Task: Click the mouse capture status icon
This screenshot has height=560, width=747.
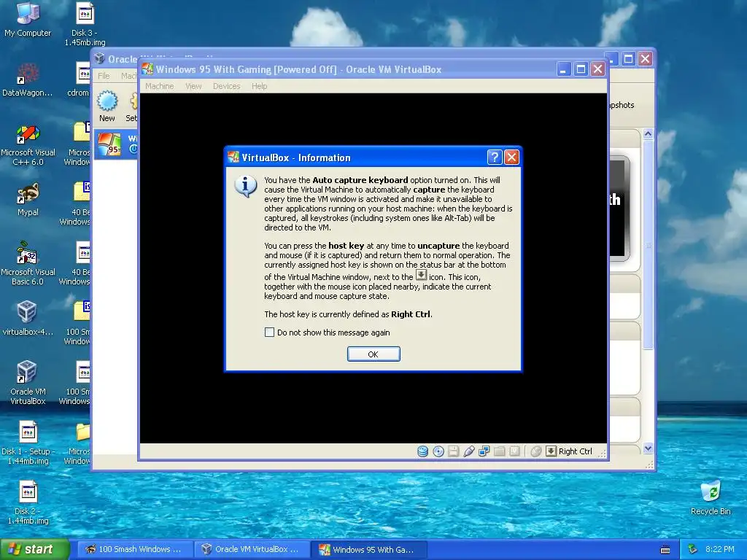Action: (x=536, y=451)
